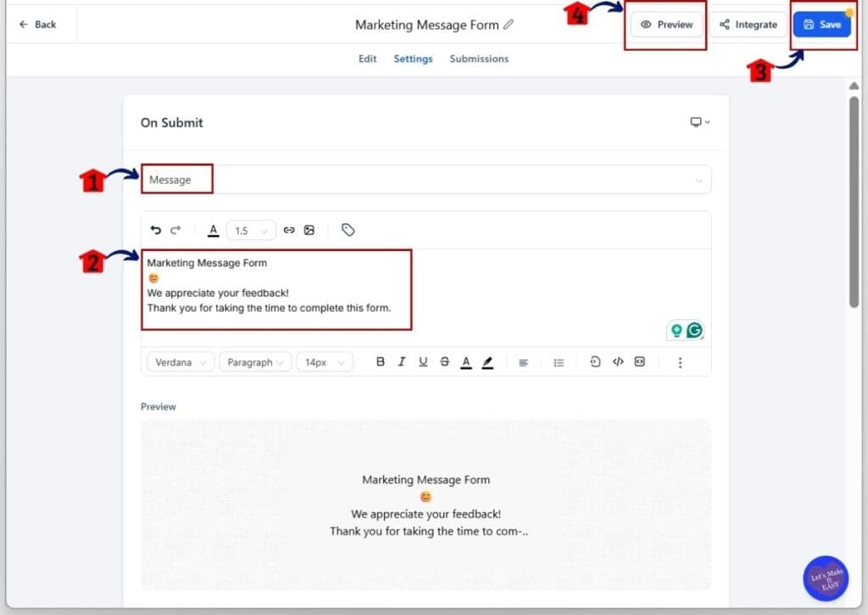
Task: Open the merge tag icon
Action: [x=348, y=230]
